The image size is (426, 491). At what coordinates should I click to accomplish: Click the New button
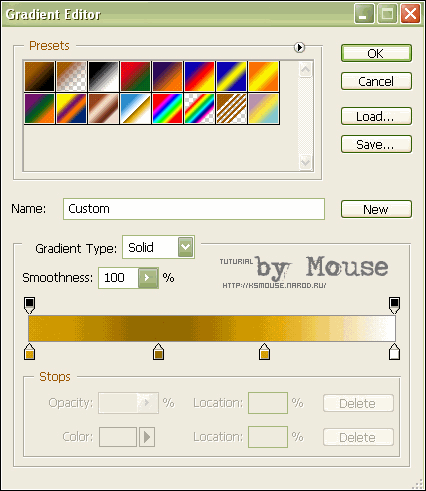[376, 209]
